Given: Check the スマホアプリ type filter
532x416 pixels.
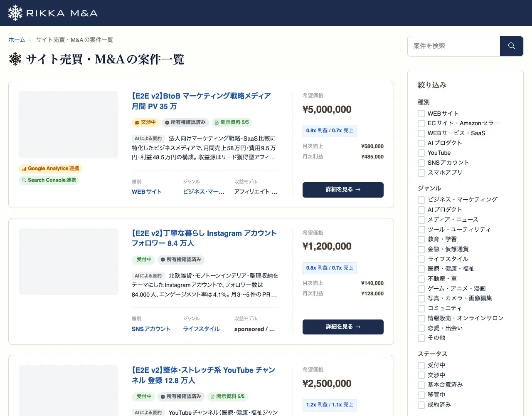Looking at the screenshot, I should coord(421,173).
